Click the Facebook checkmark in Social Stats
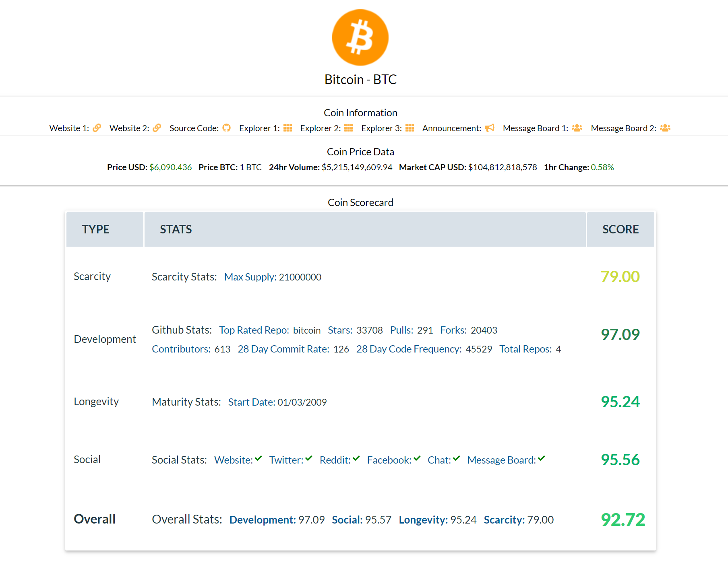This screenshot has height=569, width=728. [x=417, y=458]
